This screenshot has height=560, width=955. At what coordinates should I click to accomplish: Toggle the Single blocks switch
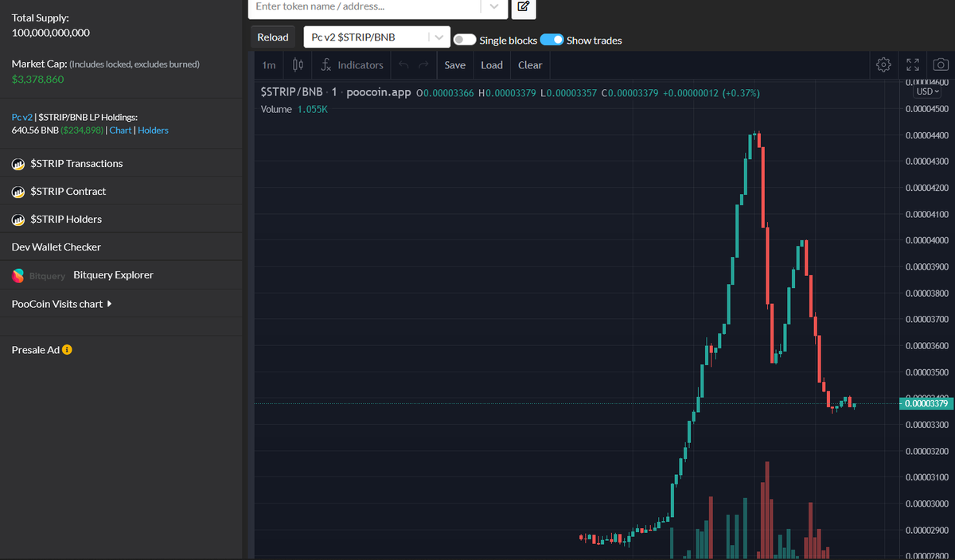[x=465, y=40]
